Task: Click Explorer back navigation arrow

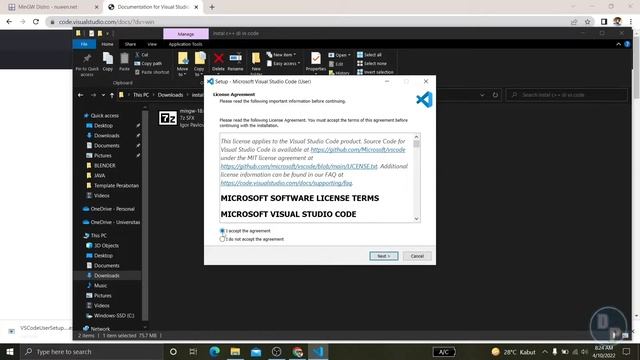Action: coord(81,95)
